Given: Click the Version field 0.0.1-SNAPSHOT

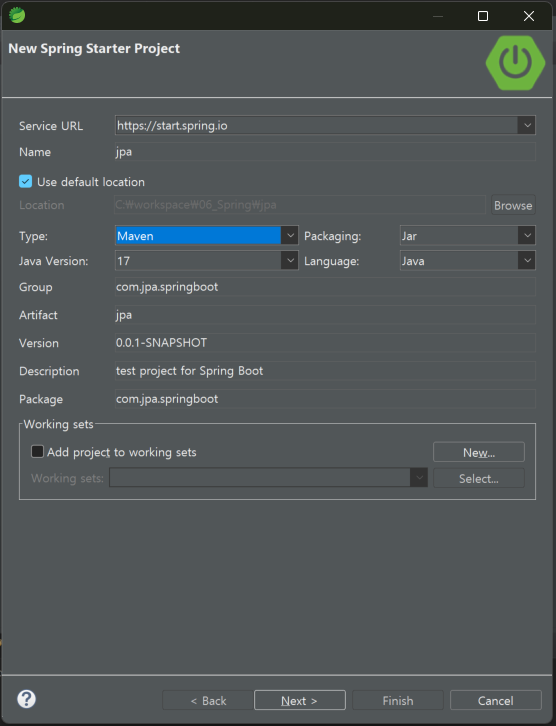Looking at the screenshot, I should [x=325, y=343].
